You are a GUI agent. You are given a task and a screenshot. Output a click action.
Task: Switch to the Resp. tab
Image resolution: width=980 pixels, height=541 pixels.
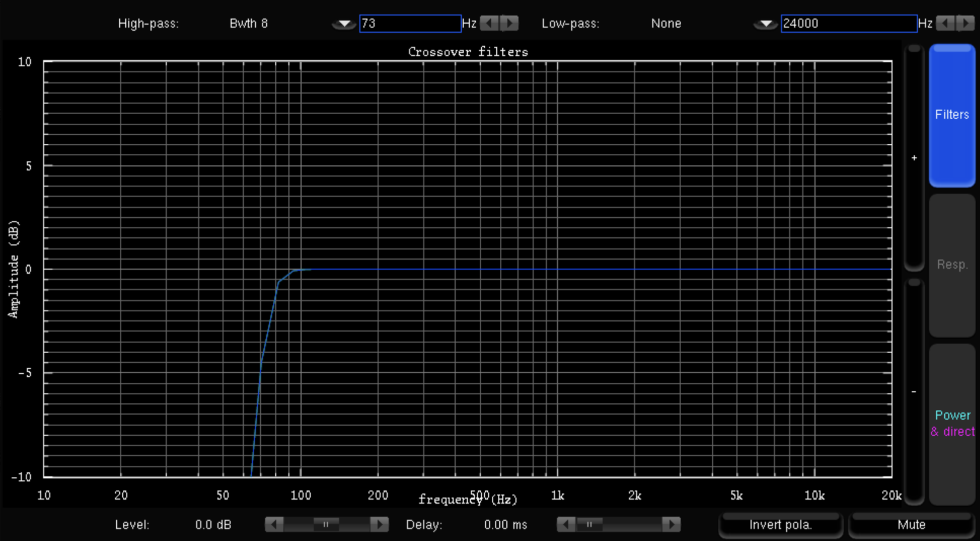point(951,264)
